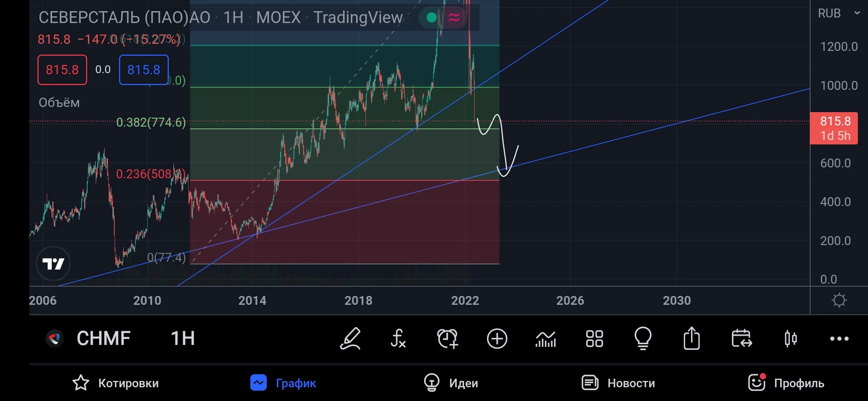Image resolution: width=868 pixels, height=401 pixels.
Task: Select the 0(77.4) Fibonacci level label
Action: pos(166,257)
